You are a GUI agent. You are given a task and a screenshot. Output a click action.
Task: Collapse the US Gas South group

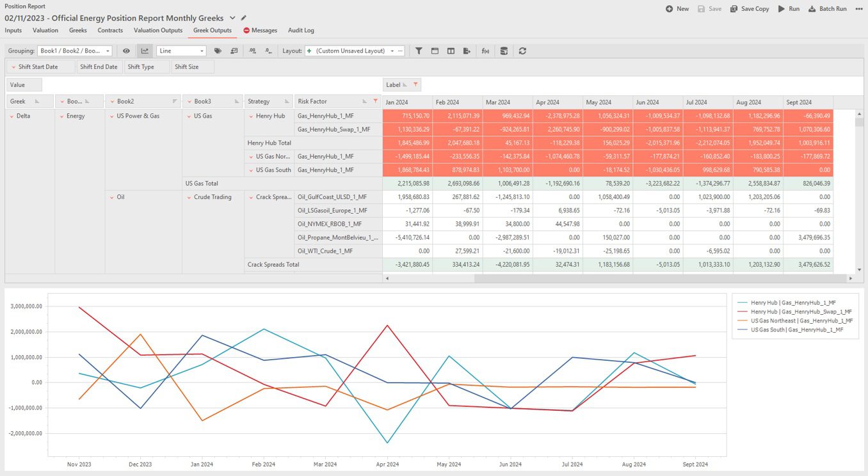pos(251,170)
